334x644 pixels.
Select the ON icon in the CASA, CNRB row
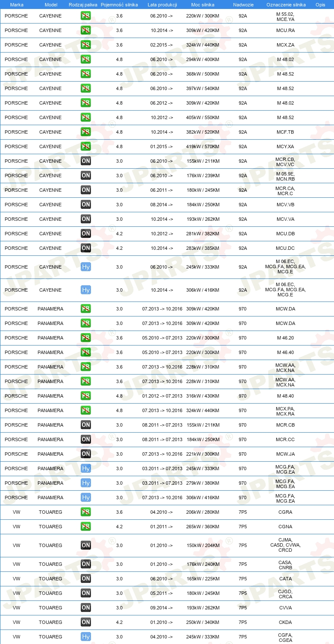pos(86,564)
